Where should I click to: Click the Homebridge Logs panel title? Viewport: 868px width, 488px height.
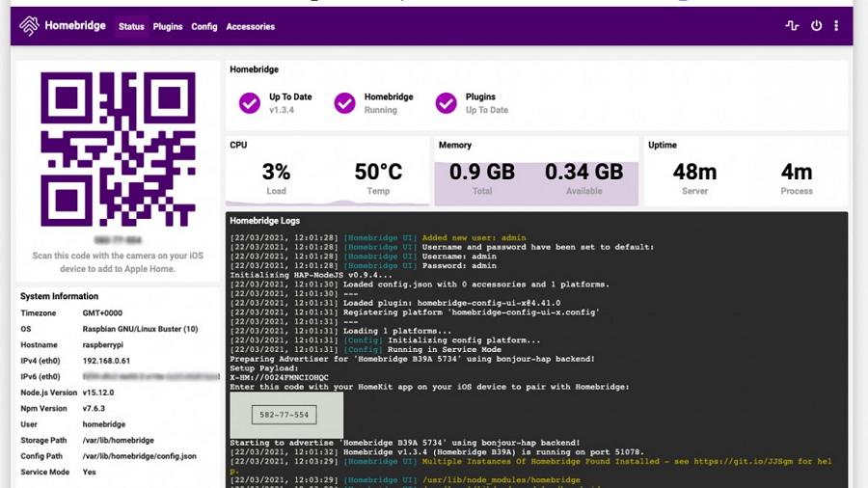[x=265, y=221]
